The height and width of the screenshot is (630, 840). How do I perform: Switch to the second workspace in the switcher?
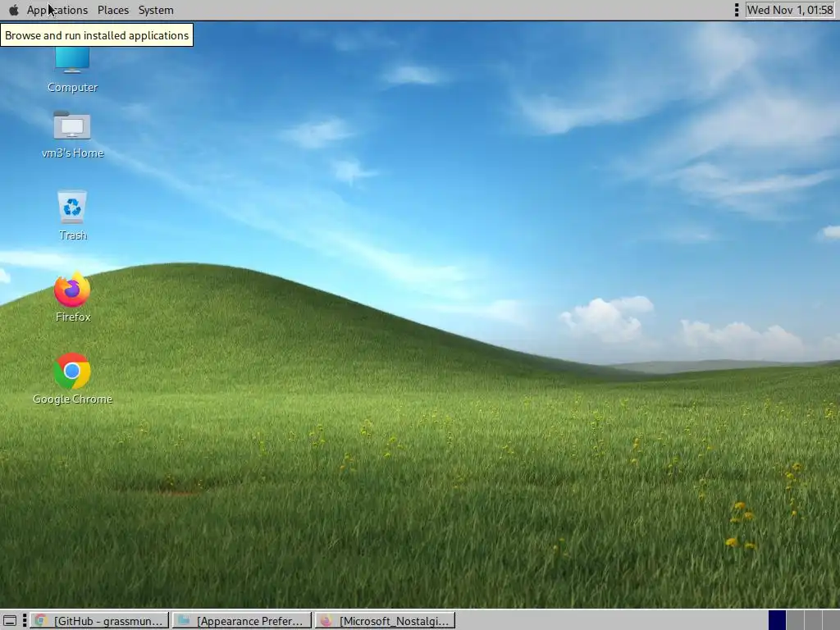pyautogui.click(x=795, y=620)
